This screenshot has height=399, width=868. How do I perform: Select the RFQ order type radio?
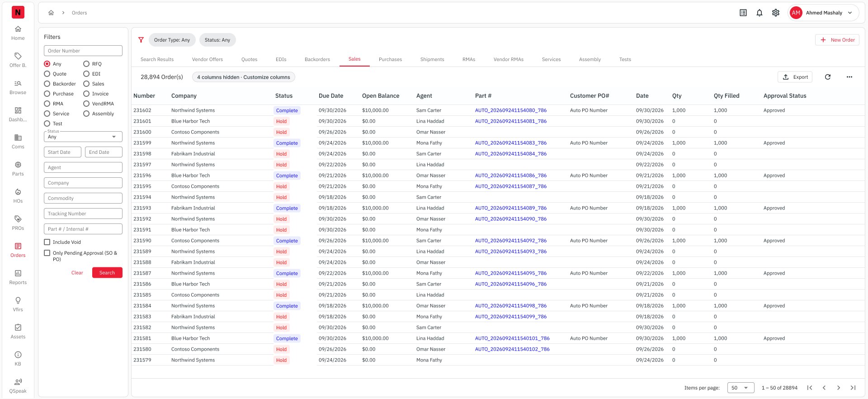point(86,64)
